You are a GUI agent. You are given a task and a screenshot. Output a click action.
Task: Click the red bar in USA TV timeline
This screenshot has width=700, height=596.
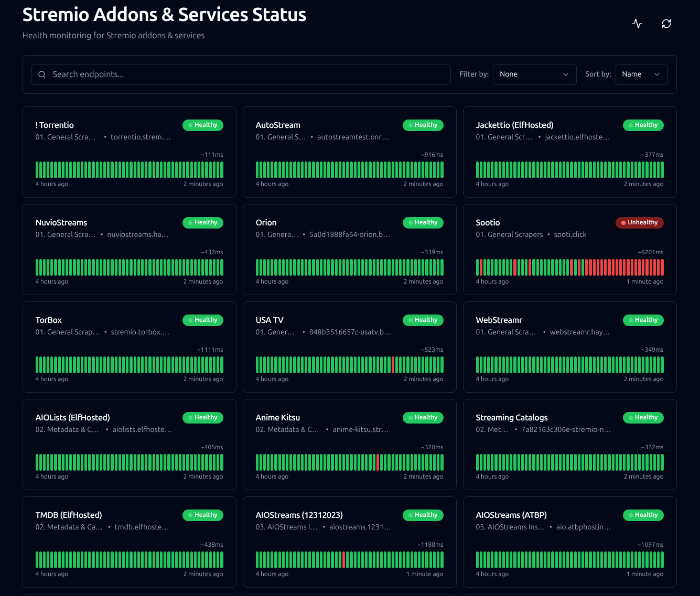pos(393,365)
